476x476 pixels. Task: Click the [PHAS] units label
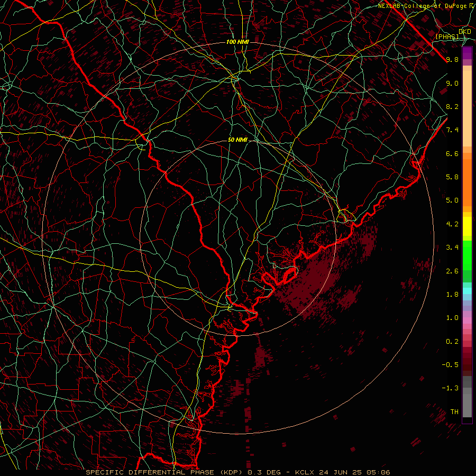447,36
